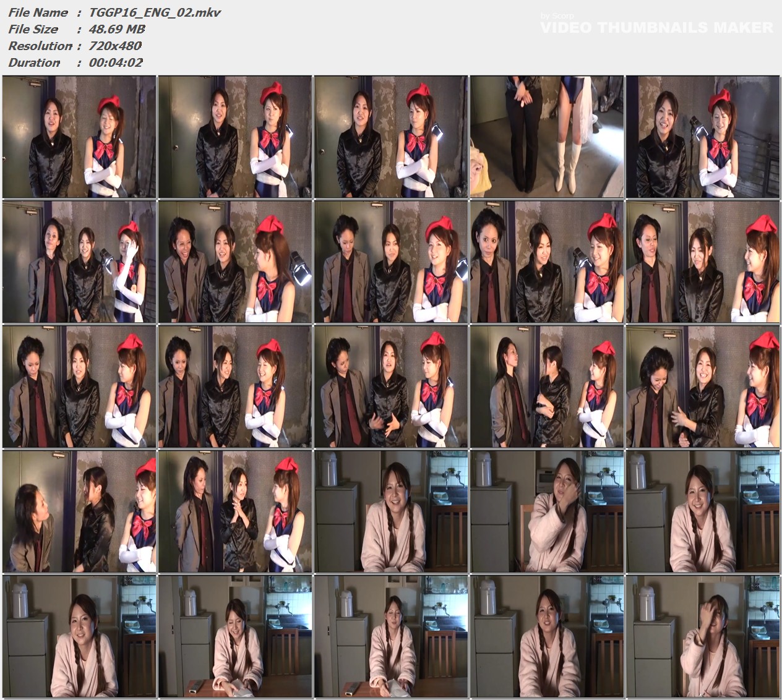The height and width of the screenshot is (700, 782).
Task: Select thumbnail with brown-jacket woman bowing far down
Action: coord(79,511)
